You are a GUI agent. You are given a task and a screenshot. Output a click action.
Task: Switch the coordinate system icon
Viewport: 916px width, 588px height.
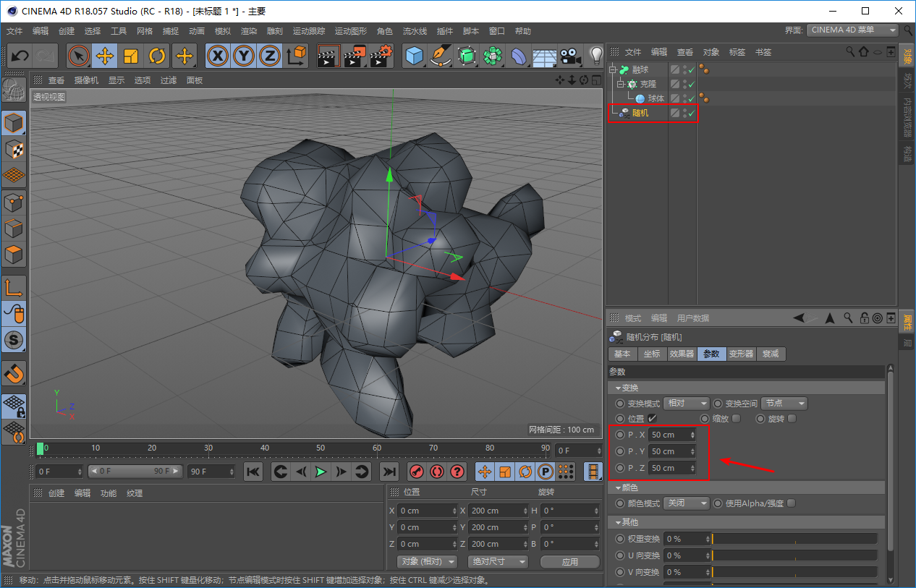[x=296, y=56]
